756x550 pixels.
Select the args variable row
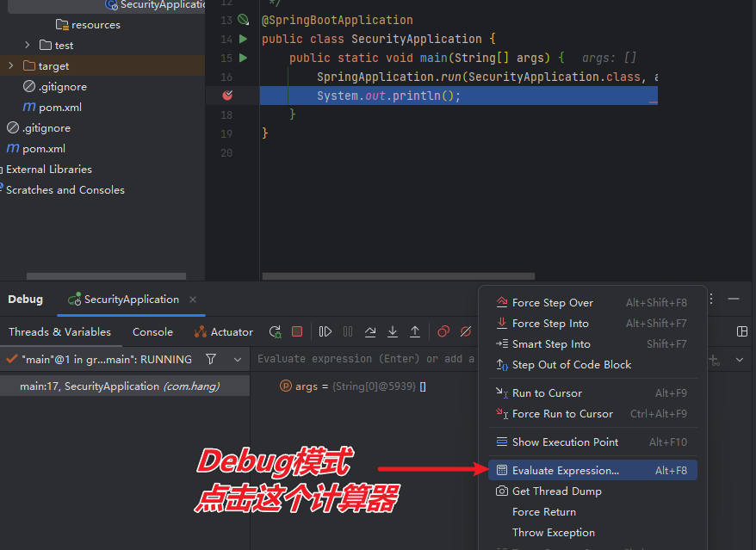[352, 386]
